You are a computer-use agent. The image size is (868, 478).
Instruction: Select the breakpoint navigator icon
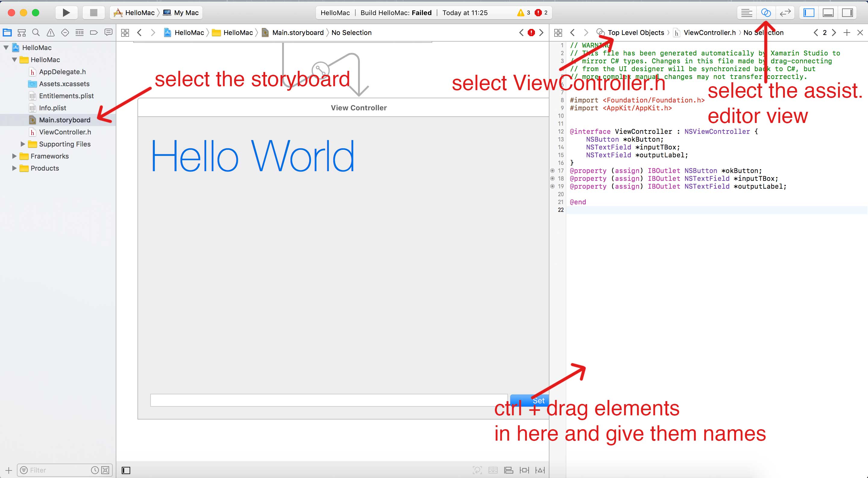(x=94, y=33)
